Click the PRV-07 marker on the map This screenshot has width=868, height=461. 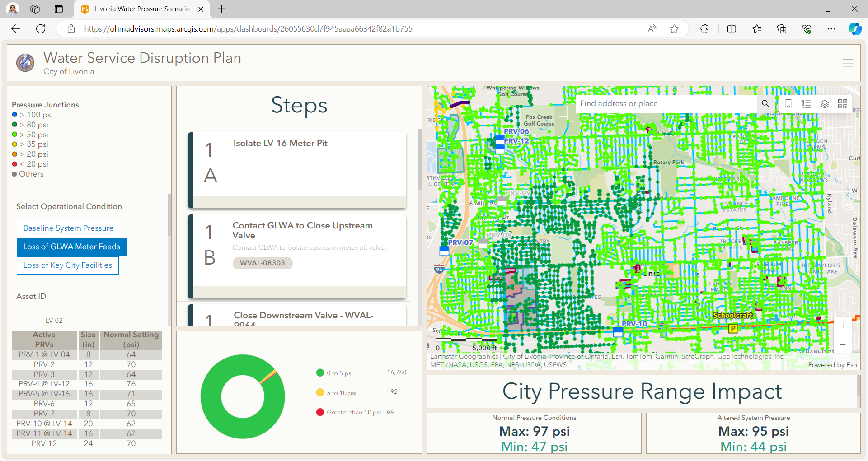[x=444, y=250]
